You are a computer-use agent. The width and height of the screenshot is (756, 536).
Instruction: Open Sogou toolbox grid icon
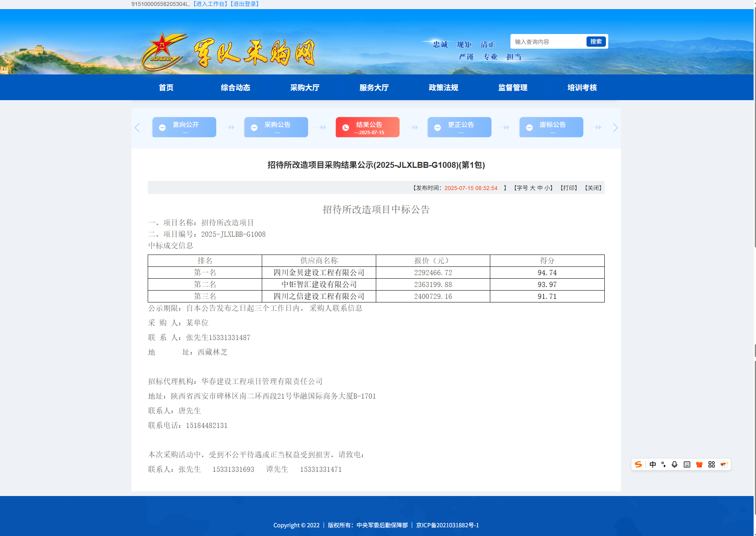click(712, 464)
